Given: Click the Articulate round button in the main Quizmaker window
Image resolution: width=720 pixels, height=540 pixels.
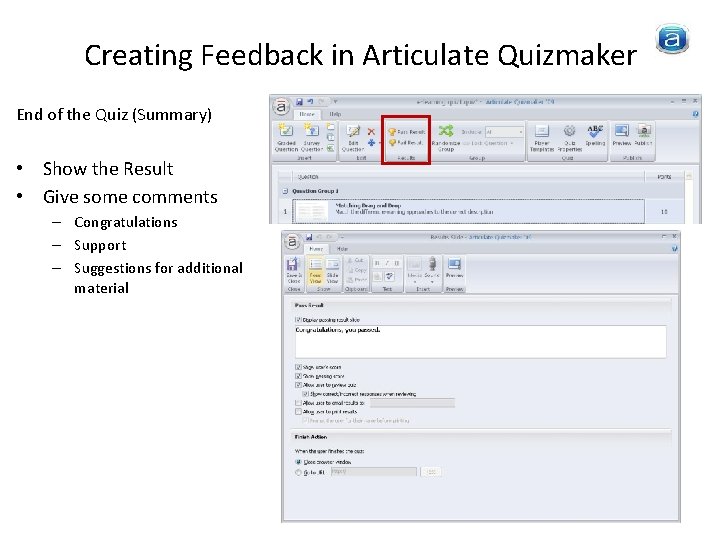Looking at the screenshot, I should [x=281, y=106].
